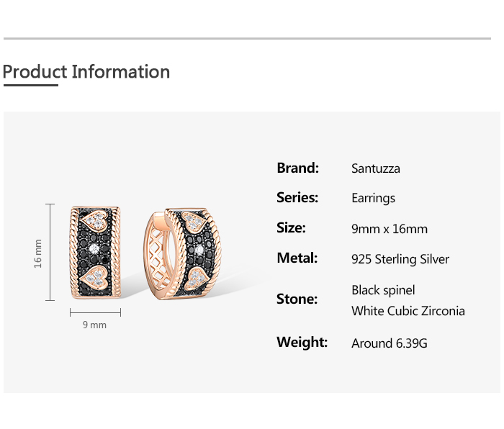The height and width of the screenshot is (429, 504).
Task: Click the Series label
Action: tap(297, 198)
